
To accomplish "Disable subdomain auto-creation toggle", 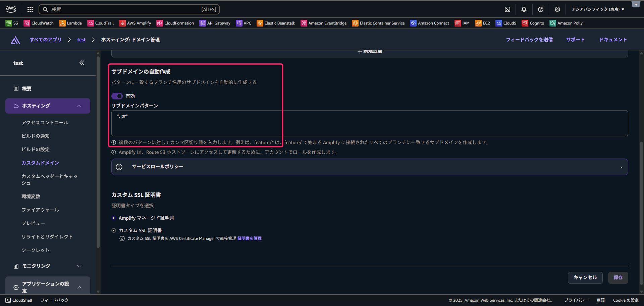I will pos(117,96).
